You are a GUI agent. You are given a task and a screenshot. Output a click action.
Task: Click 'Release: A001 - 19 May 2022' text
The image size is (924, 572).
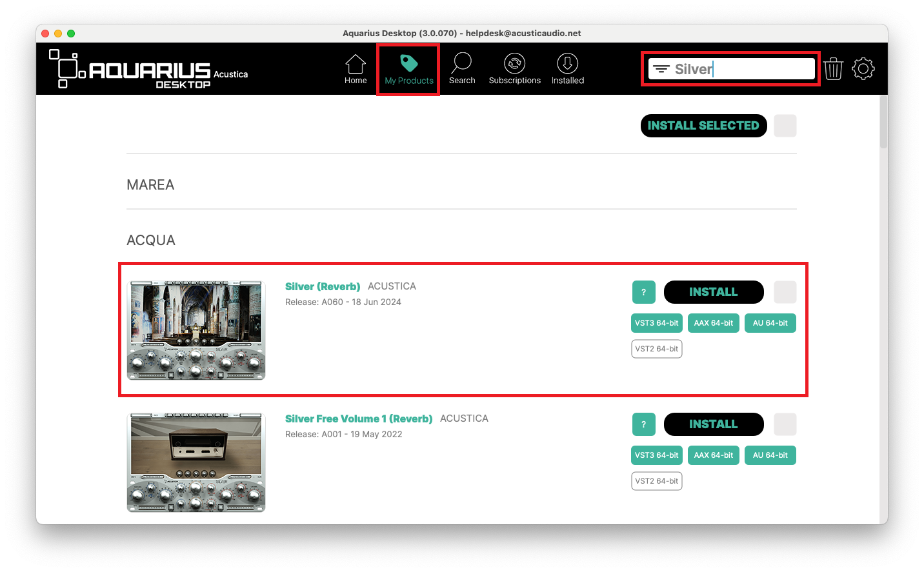click(344, 434)
